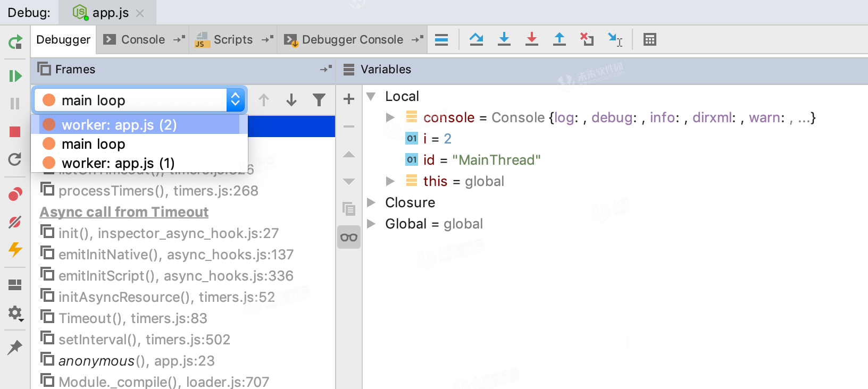Expand the console variable node
868x389 pixels.
click(390, 117)
